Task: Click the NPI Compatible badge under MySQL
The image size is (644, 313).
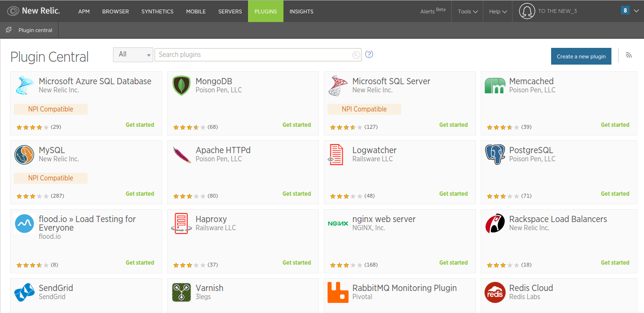Action: [x=51, y=178]
